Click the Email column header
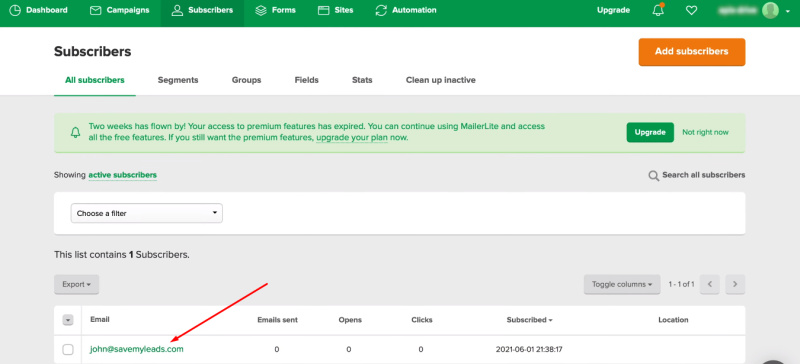Viewport: 800px width, 364px height. [x=100, y=320]
